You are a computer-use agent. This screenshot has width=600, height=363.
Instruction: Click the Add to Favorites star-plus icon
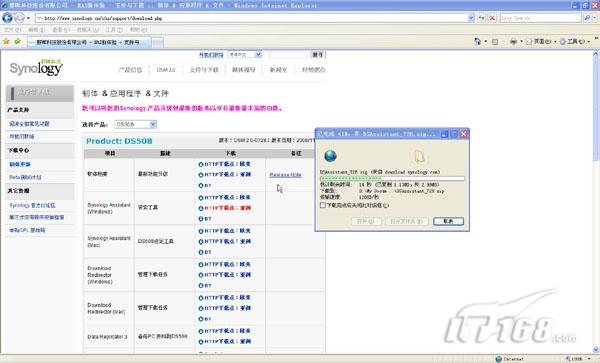coord(17,41)
